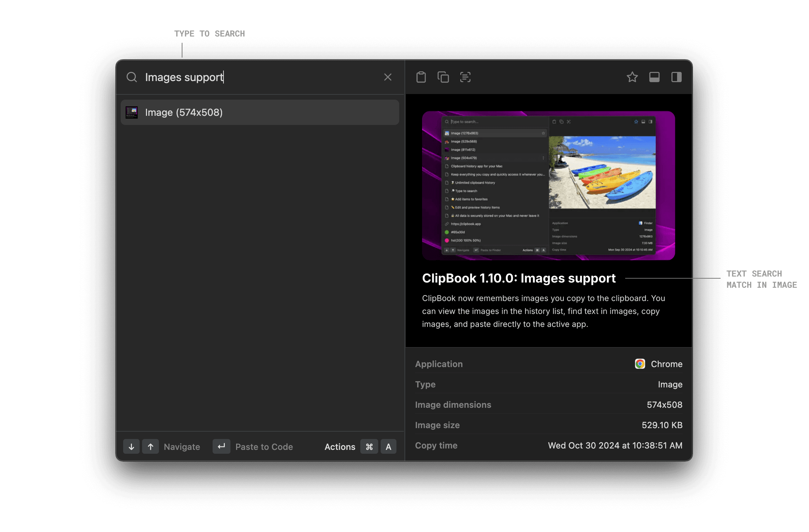
Task: Click the copy text from image icon
Action: point(465,77)
